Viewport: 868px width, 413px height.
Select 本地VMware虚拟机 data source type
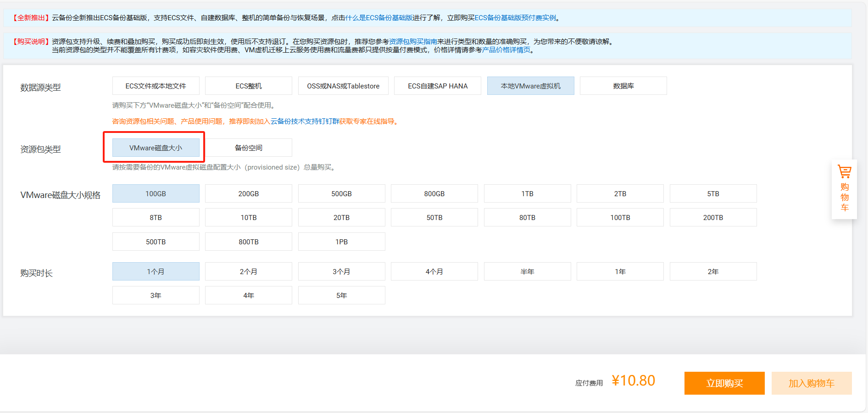coord(531,86)
